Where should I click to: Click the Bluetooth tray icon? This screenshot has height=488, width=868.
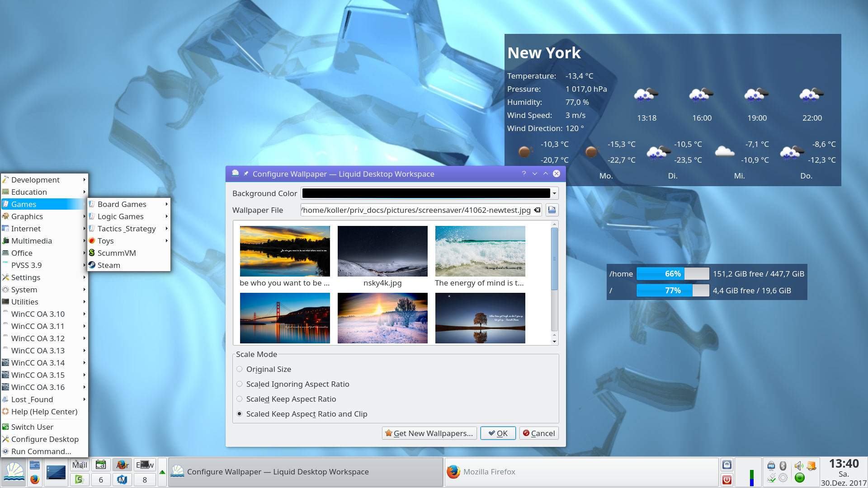click(x=783, y=466)
